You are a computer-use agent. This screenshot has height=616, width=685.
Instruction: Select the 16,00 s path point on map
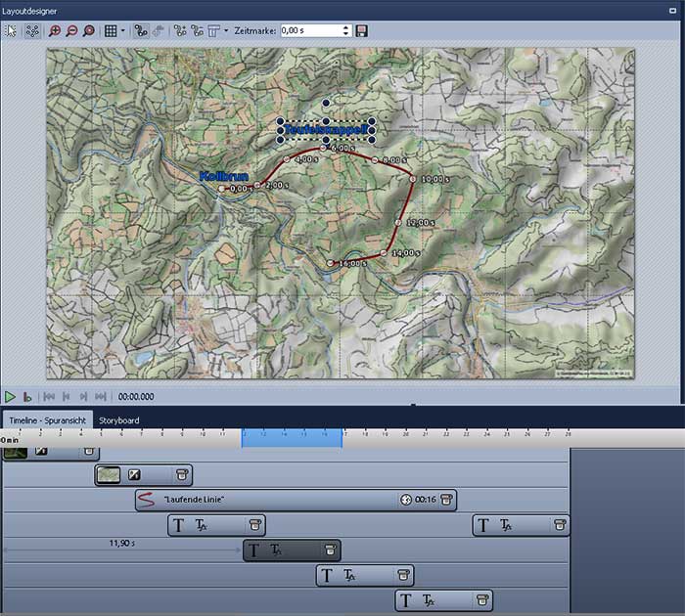point(332,263)
